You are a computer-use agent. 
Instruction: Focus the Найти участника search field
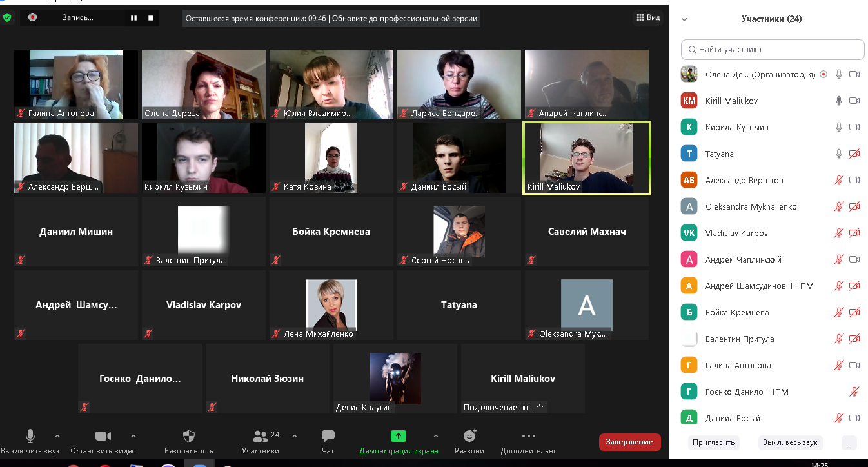click(x=773, y=49)
